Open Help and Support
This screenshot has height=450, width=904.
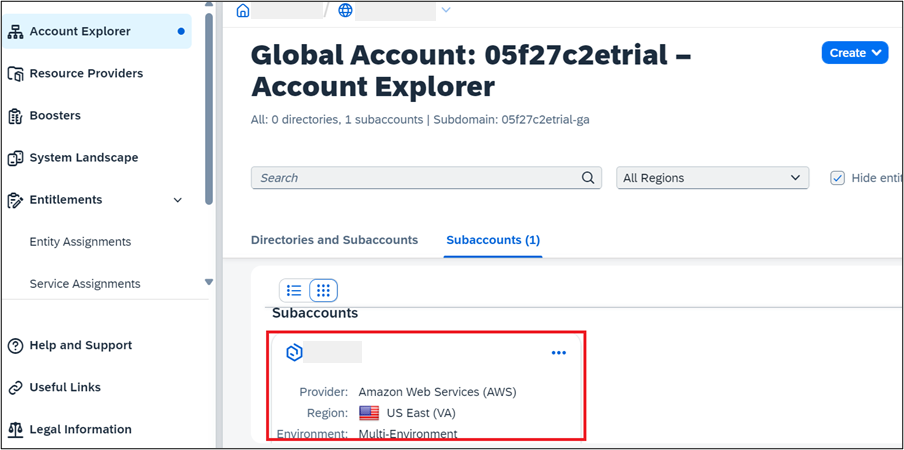tap(81, 345)
